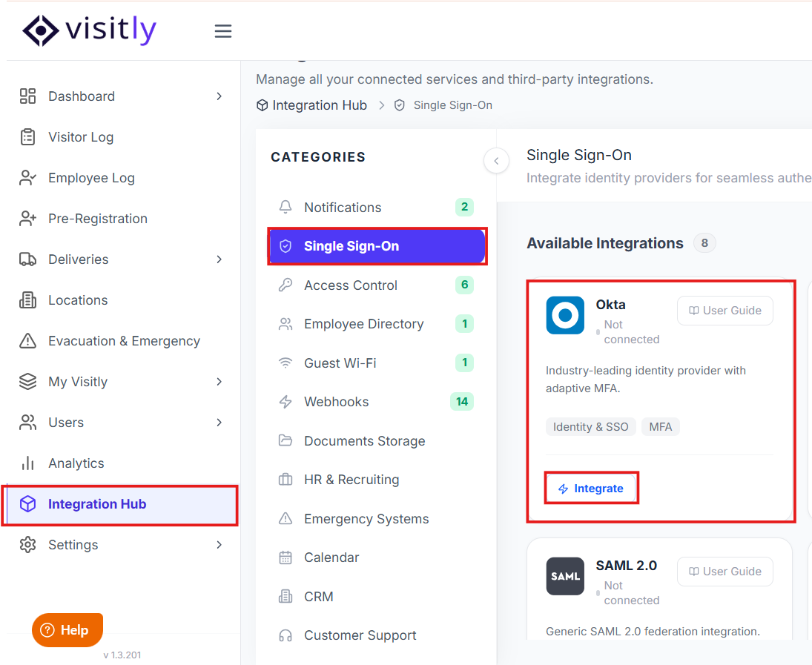Click the Pre-Registration person-plus icon
The image size is (812, 665).
pyautogui.click(x=28, y=219)
